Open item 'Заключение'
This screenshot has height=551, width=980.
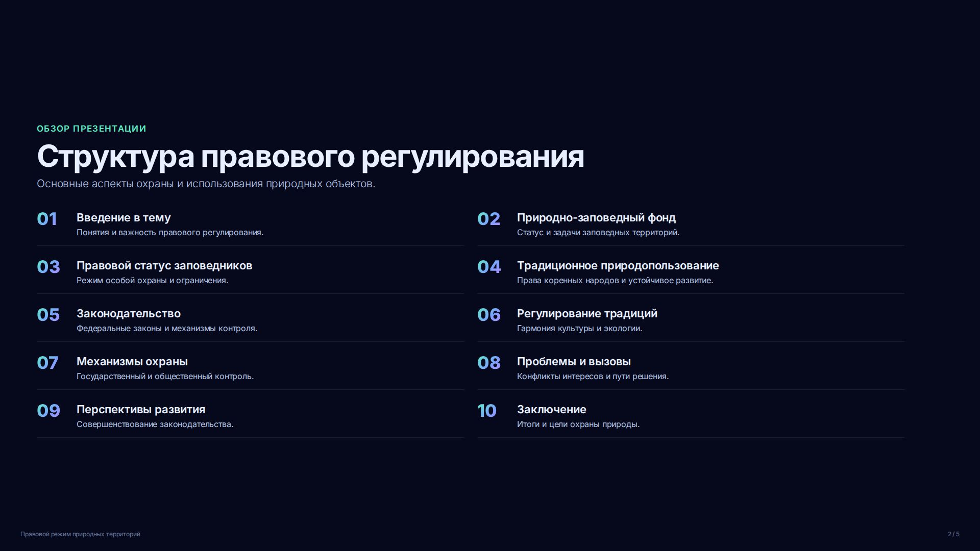tap(551, 410)
